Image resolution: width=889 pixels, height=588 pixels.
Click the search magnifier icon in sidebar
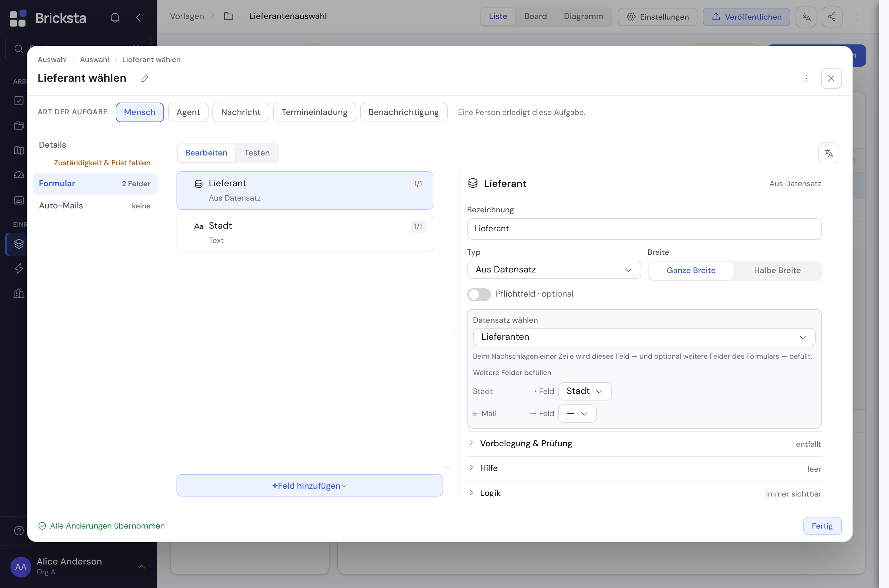19,49
